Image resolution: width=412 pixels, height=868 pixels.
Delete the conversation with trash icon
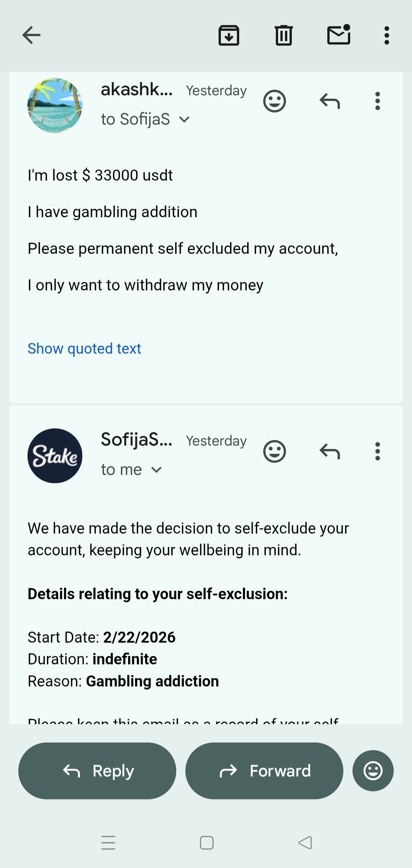pyautogui.click(x=283, y=35)
